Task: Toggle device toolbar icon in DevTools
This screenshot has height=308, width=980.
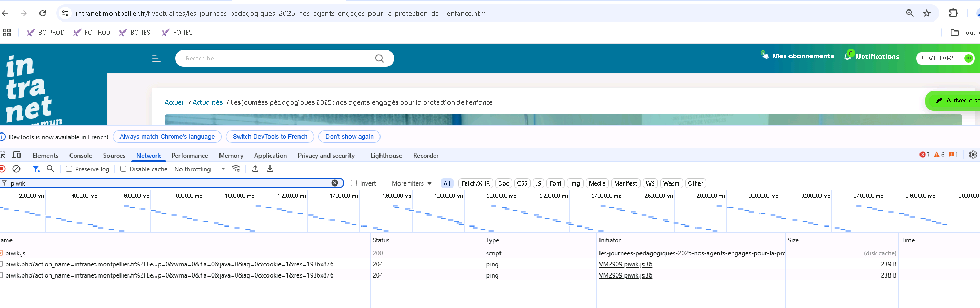Action: click(x=16, y=155)
